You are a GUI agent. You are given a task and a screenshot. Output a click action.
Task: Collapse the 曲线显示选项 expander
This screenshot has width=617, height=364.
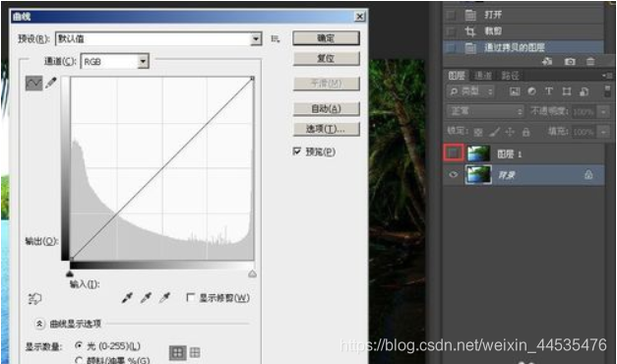point(39,324)
